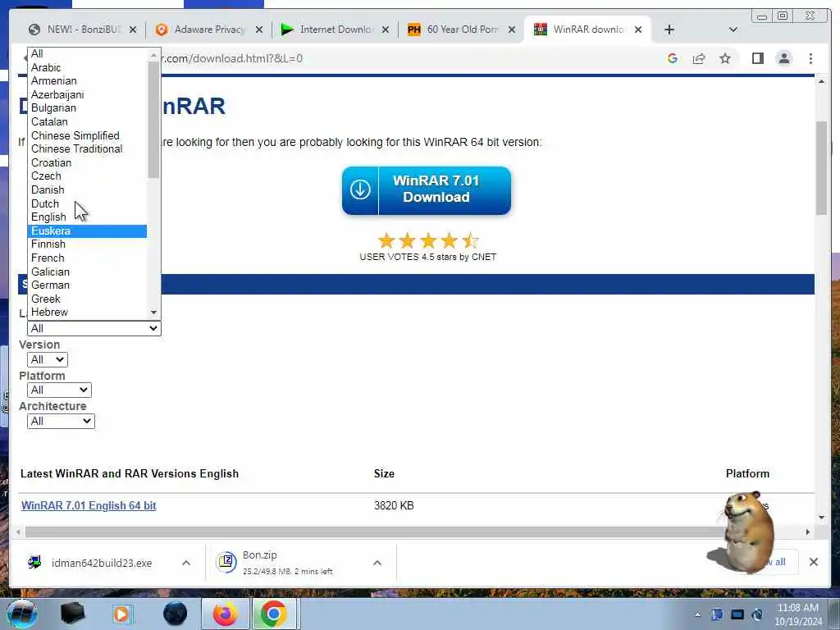This screenshot has width=840, height=630.
Task: Open the Platform dropdown
Action: (59, 390)
